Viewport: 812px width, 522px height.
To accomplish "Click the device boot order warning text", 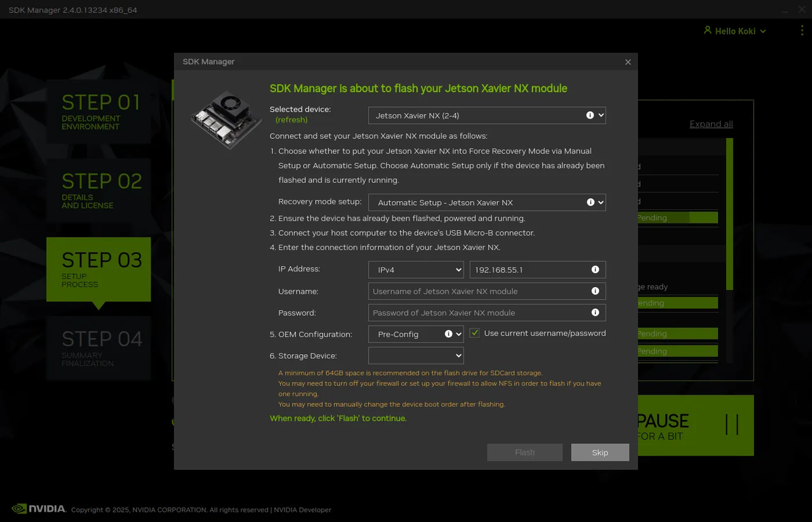I will point(391,404).
